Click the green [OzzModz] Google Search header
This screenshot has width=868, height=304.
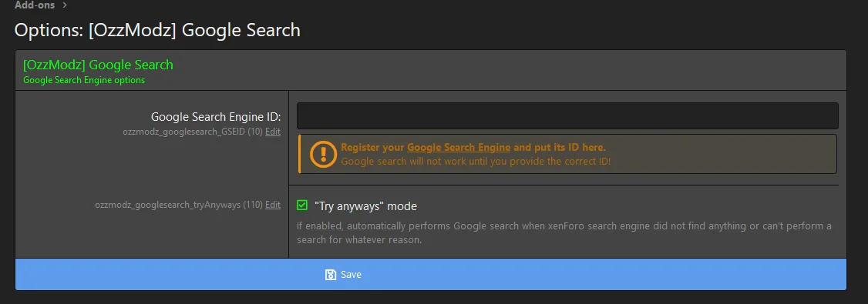coord(98,65)
